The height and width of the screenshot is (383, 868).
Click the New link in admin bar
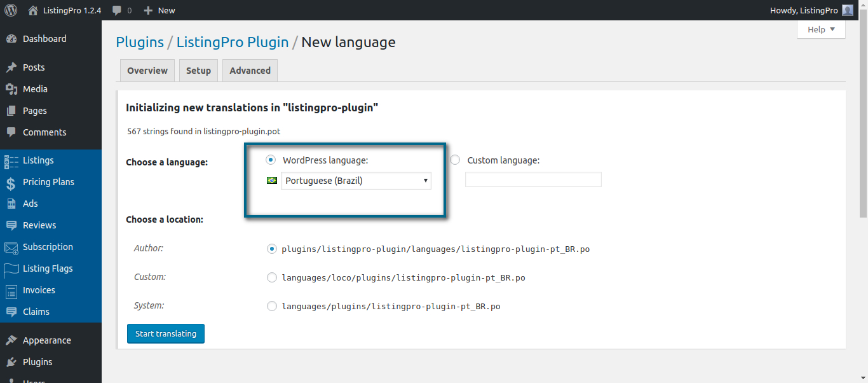coord(166,10)
